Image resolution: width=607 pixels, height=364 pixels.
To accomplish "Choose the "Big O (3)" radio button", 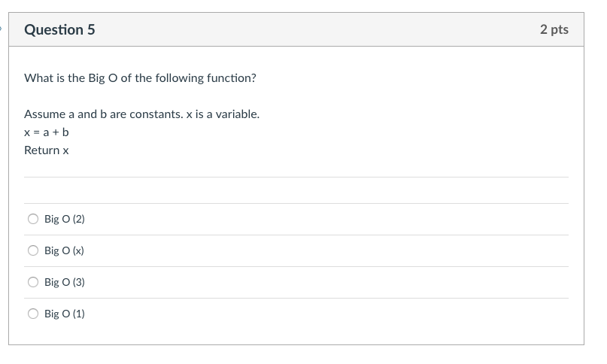I will 33,282.
